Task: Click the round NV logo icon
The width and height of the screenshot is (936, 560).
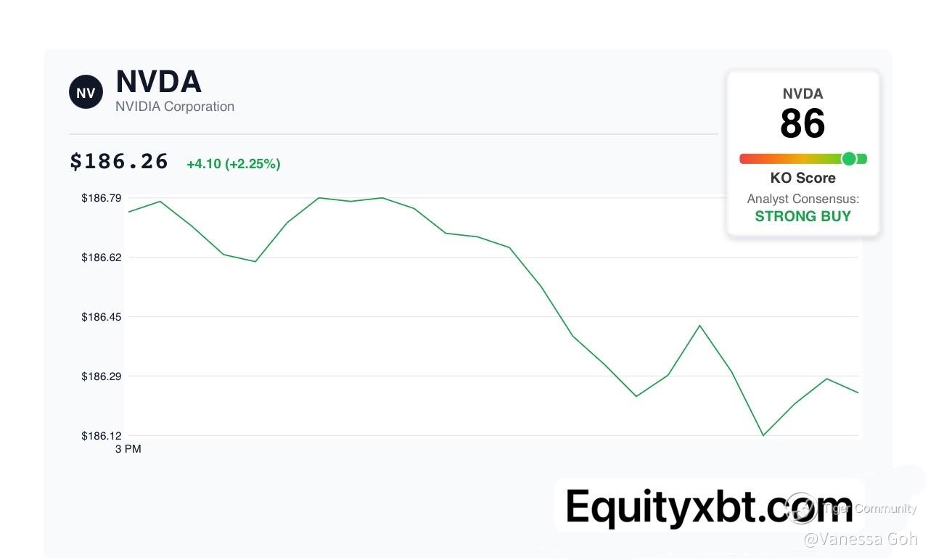Action: point(86,92)
